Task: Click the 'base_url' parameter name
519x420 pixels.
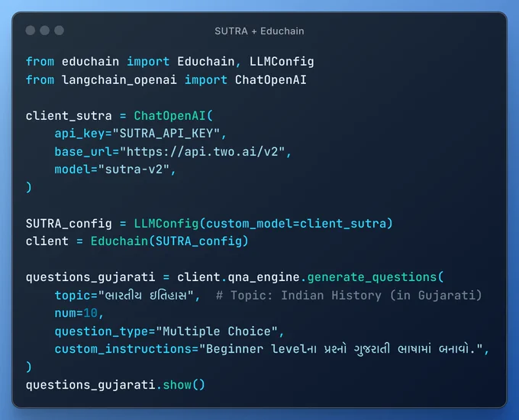Action: tap(83, 152)
